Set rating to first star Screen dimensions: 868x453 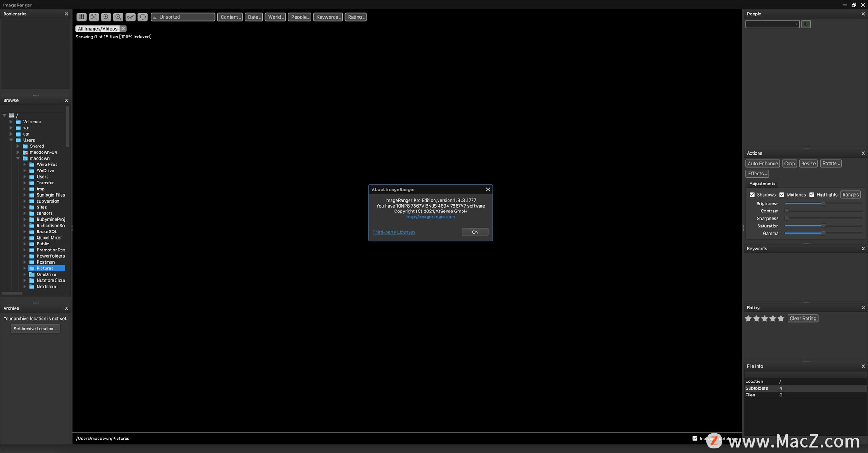click(x=748, y=319)
